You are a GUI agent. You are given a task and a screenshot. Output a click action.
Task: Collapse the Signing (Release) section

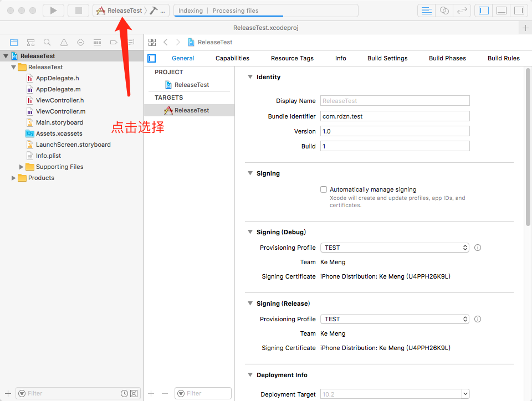250,304
